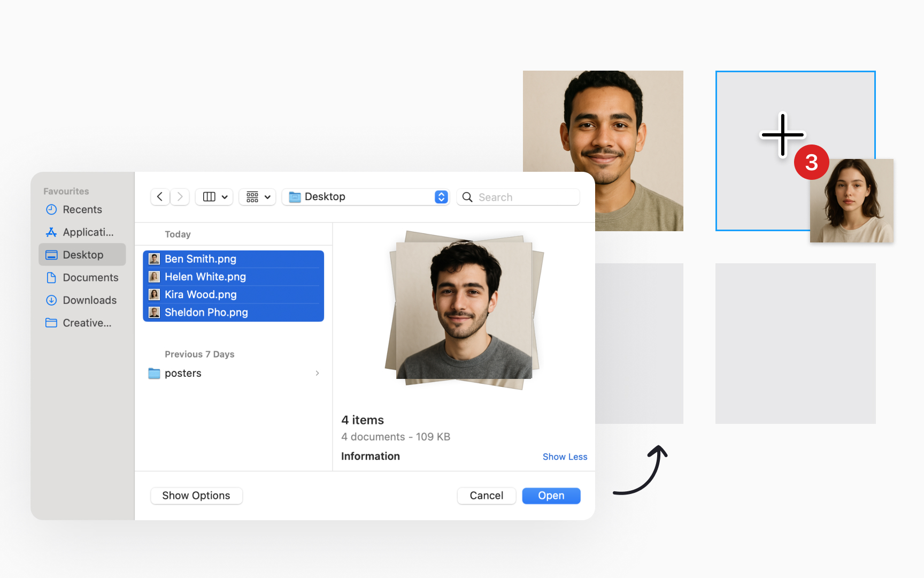The image size is (924, 578).
Task: Expand the posters folder chevron
Action: point(317,373)
